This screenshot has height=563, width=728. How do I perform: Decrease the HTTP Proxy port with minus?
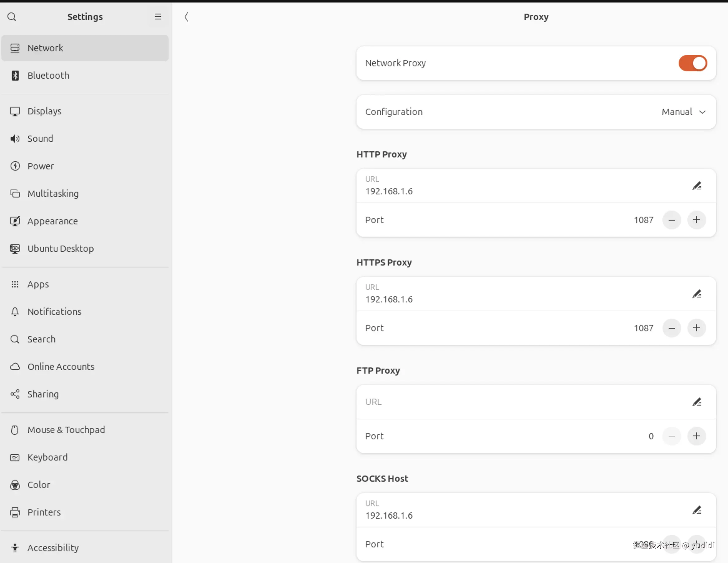tap(672, 220)
